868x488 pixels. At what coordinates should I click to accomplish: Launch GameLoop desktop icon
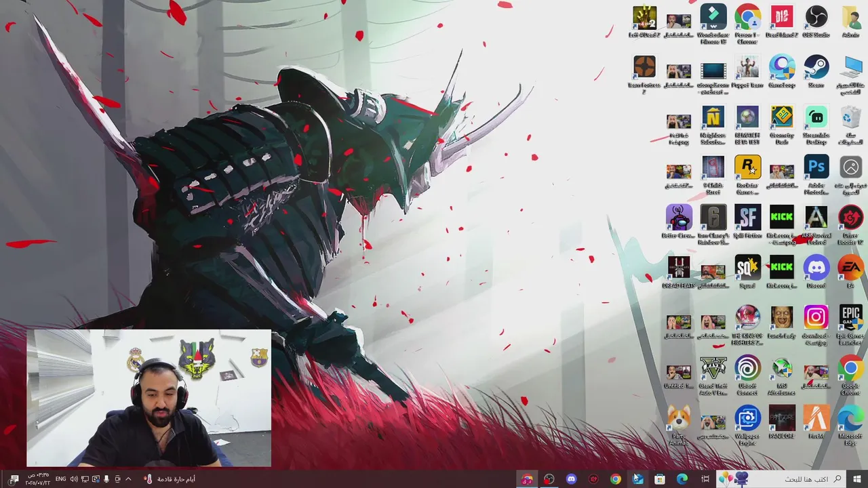point(782,72)
